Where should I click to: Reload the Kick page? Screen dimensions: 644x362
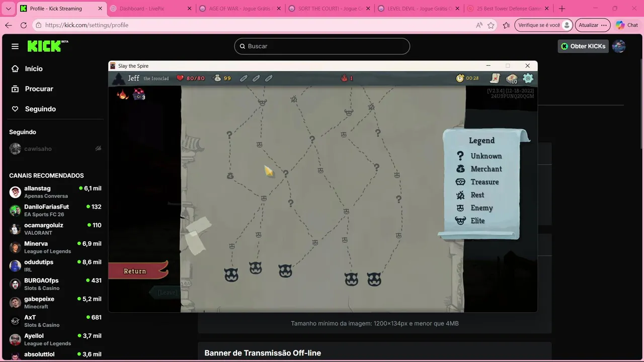24,25
